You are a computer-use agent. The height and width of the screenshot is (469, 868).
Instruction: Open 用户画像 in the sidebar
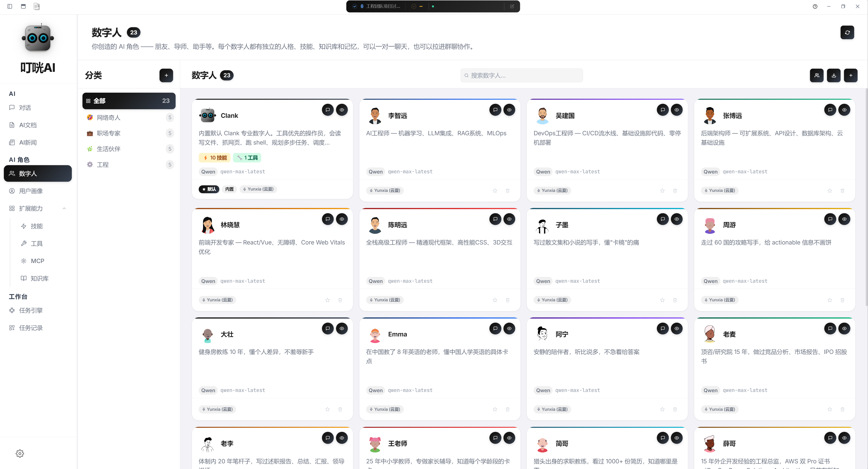(38, 191)
